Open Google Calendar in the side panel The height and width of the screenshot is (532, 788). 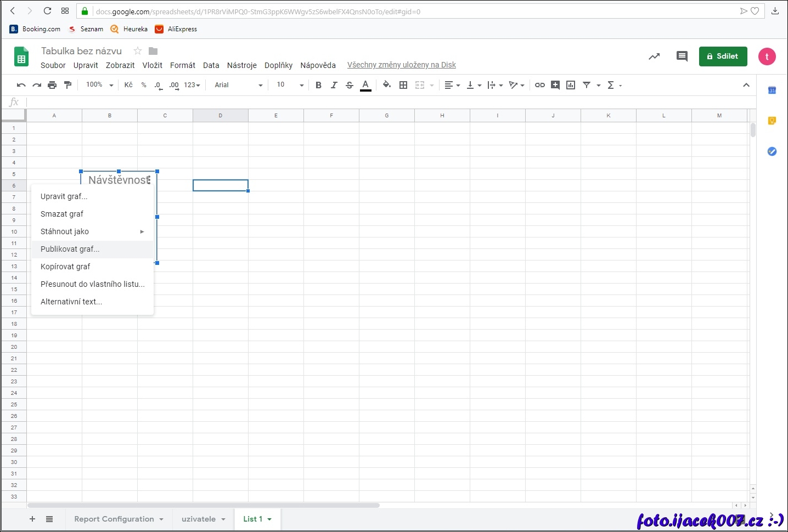click(772, 90)
